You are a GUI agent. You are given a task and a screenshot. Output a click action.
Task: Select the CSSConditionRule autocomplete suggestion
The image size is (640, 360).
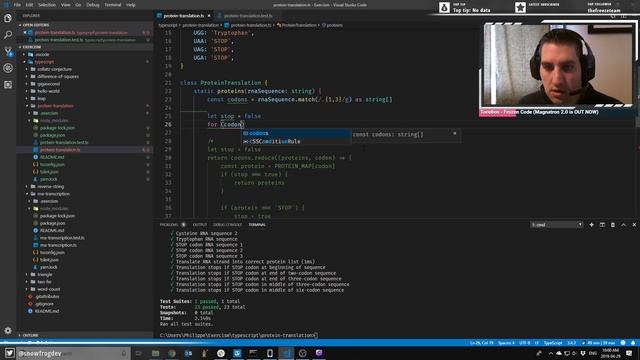(296, 142)
